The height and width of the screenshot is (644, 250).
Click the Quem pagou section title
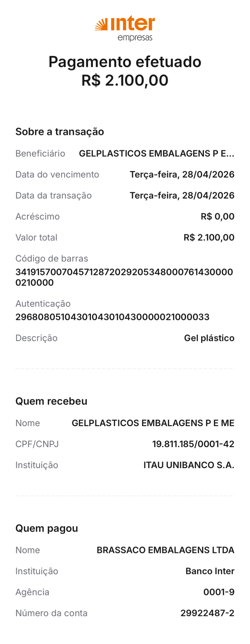(47, 528)
